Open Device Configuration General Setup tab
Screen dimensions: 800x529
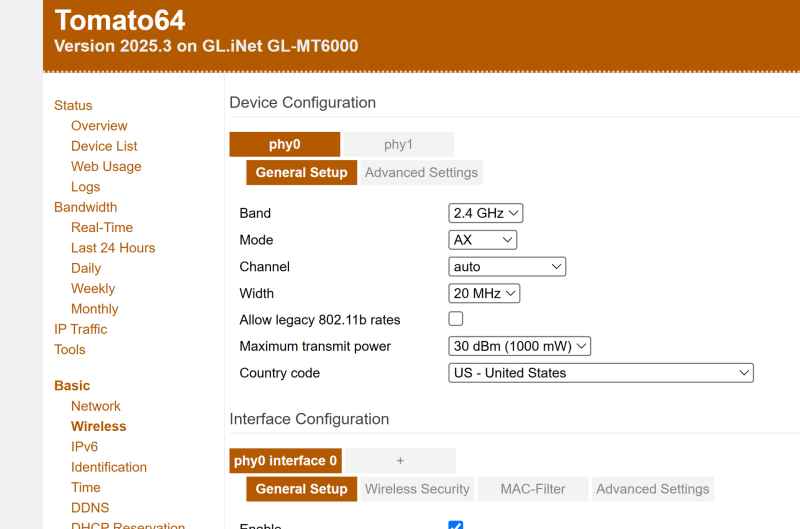302,172
